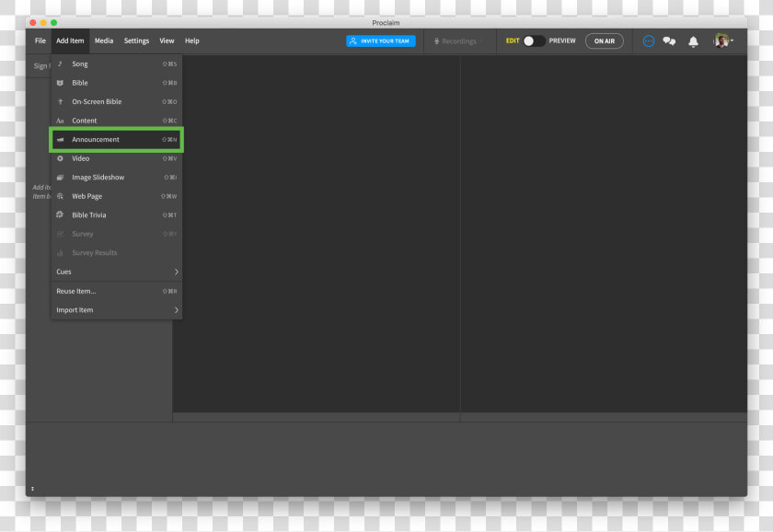Click the EDIT label

click(513, 40)
